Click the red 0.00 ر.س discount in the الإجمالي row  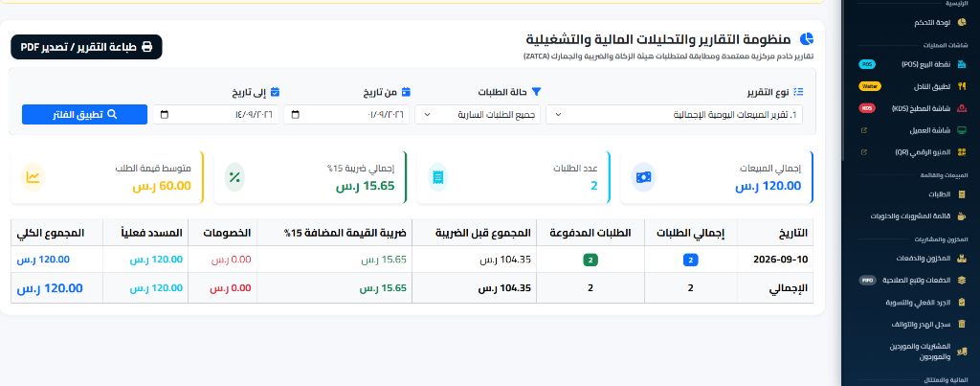(230, 288)
